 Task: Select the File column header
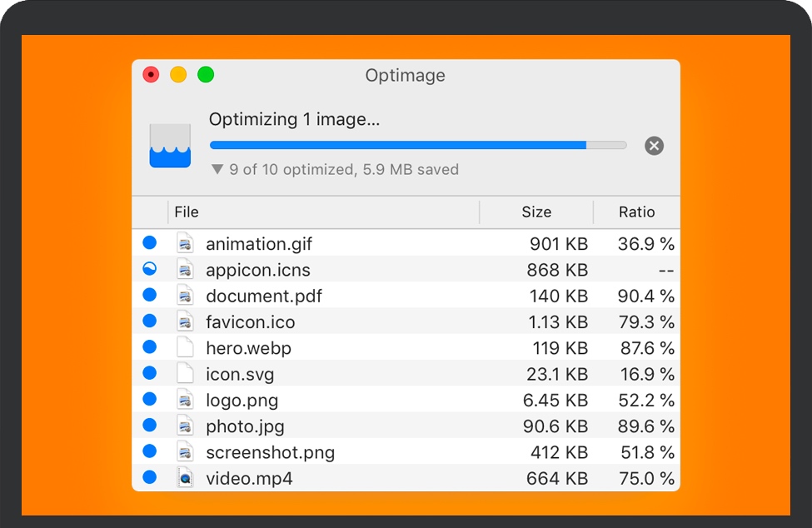click(x=187, y=212)
